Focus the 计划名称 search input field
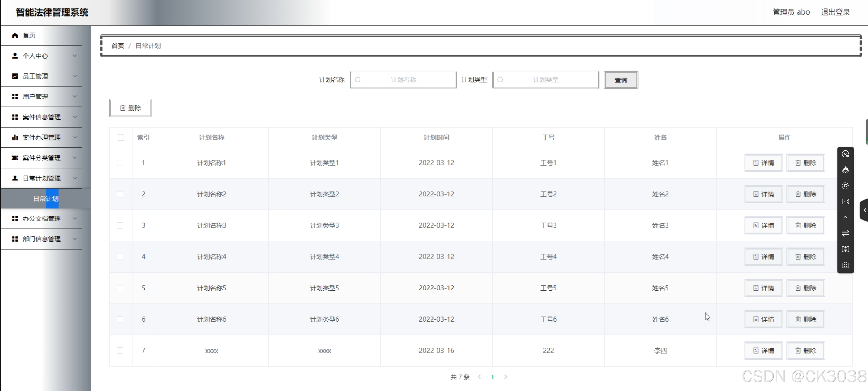868x391 pixels. tap(403, 80)
